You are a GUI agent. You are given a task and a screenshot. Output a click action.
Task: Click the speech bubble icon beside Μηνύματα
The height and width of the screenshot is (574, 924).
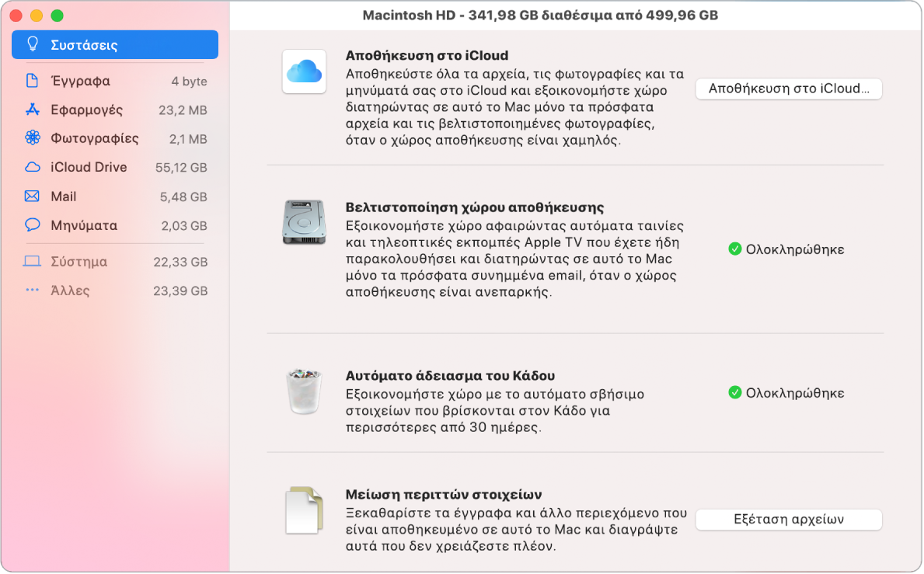click(32, 225)
